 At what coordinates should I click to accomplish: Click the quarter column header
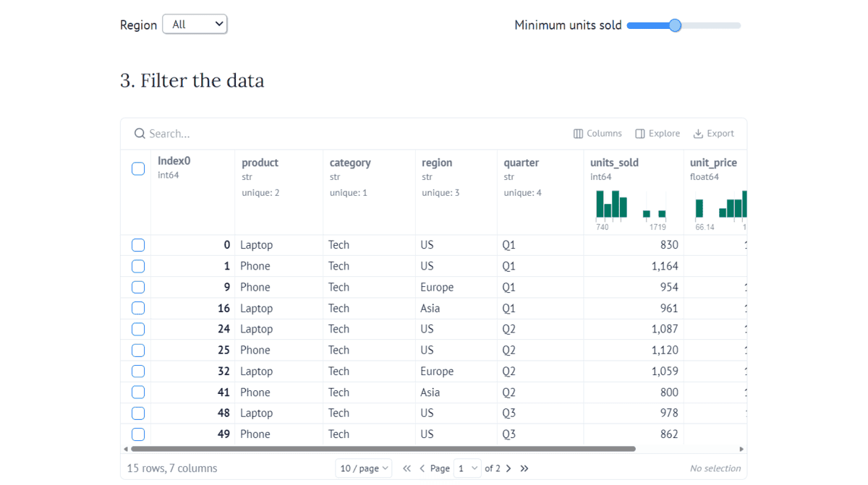click(x=522, y=163)
